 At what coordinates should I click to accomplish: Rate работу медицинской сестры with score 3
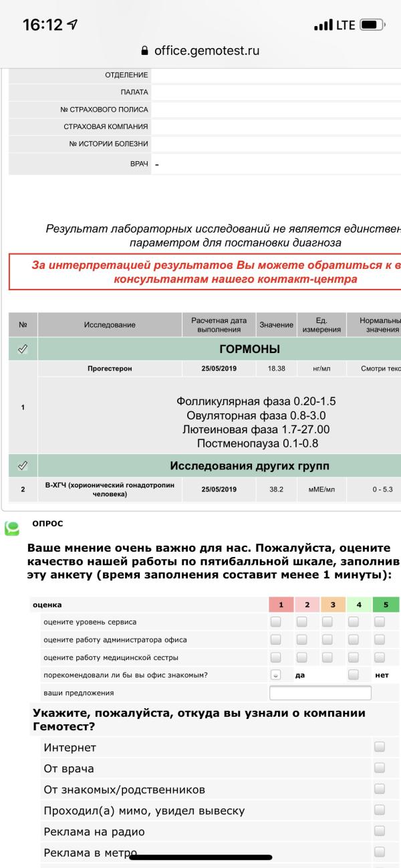327,657
